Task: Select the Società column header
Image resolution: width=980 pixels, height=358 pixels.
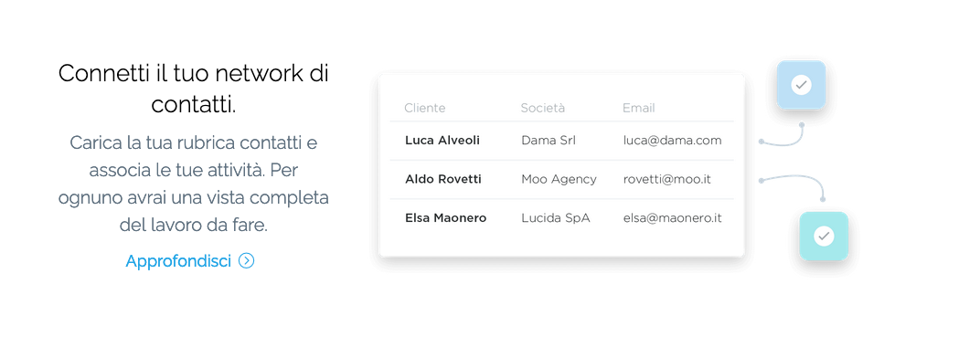Action: [x=542, y=108]
